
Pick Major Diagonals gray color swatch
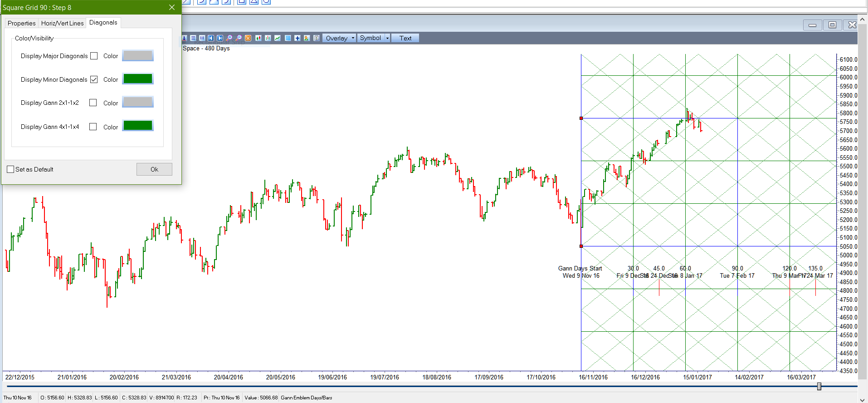138,55
